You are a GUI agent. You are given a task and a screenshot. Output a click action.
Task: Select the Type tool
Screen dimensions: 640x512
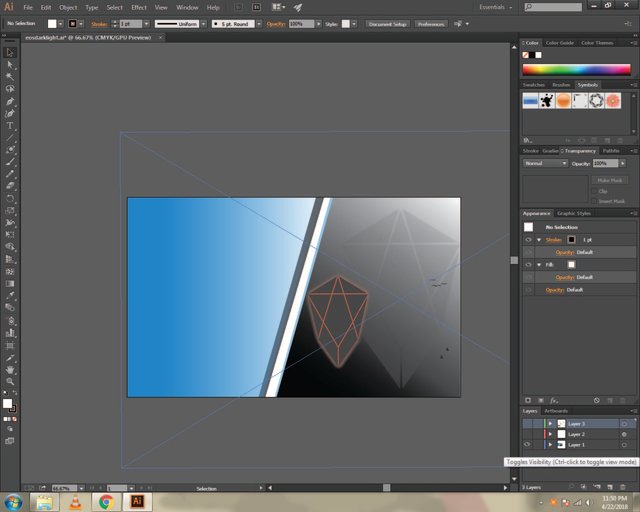click(x=10, y=126)
